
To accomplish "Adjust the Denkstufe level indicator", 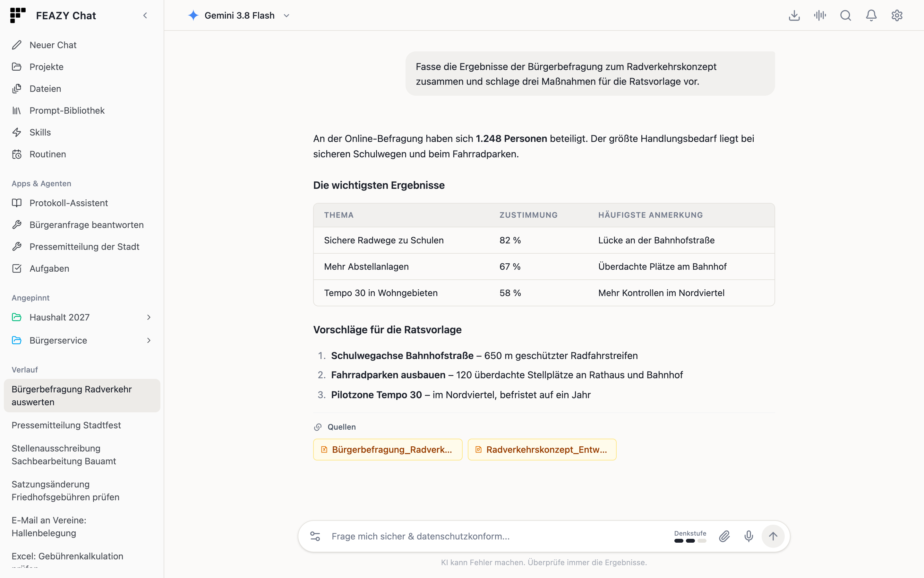I will (690, 536).
